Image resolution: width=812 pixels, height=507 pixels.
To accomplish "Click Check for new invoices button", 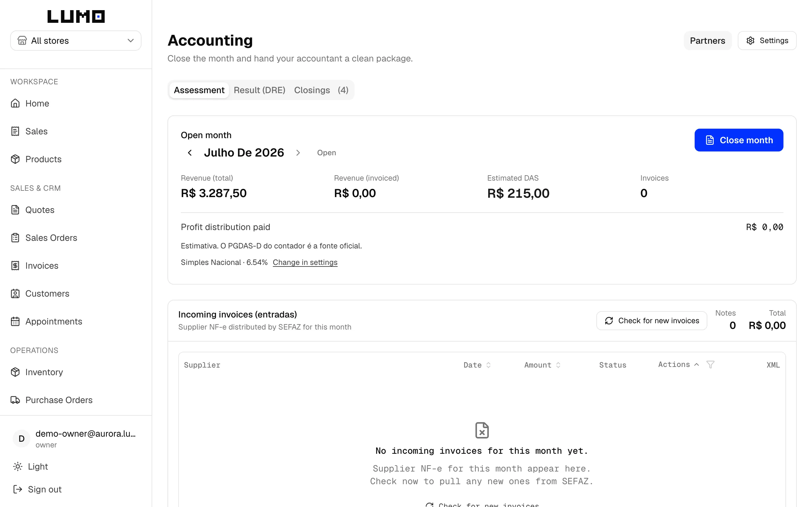I will [652, 321].
